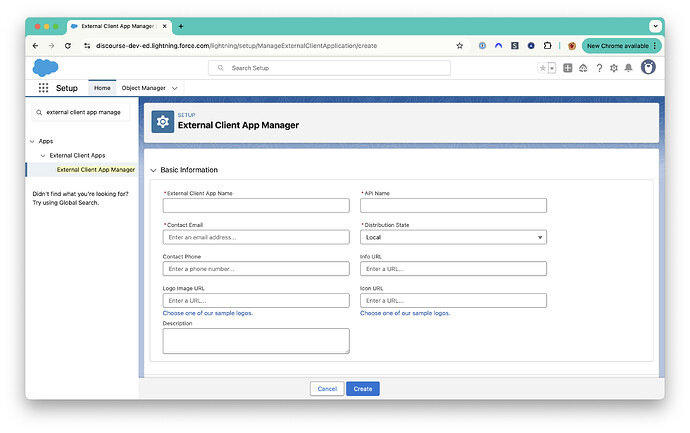Image resolution: width=690 pixels, height=433 pixels.
Task: Bookmark page with the star icon
Action: pos(459,46)
